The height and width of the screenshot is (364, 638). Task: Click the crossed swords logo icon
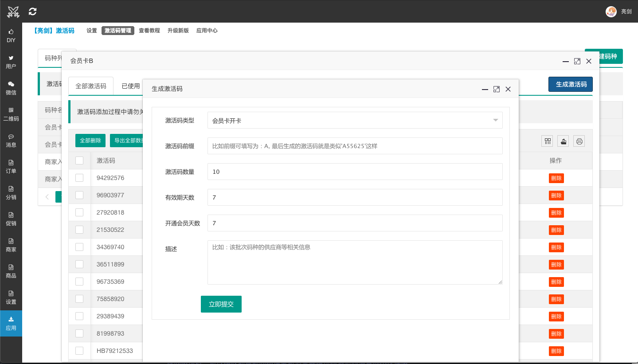coord(14,12)
